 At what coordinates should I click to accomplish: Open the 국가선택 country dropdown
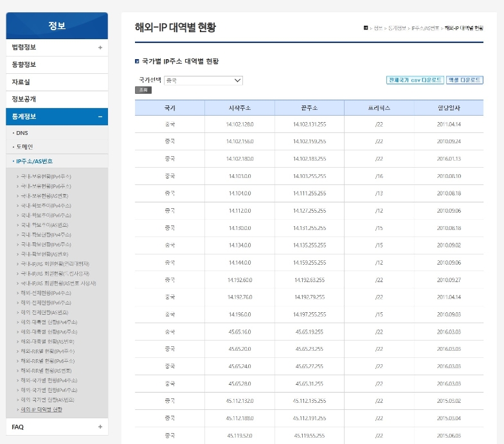[x=203, y=80]
